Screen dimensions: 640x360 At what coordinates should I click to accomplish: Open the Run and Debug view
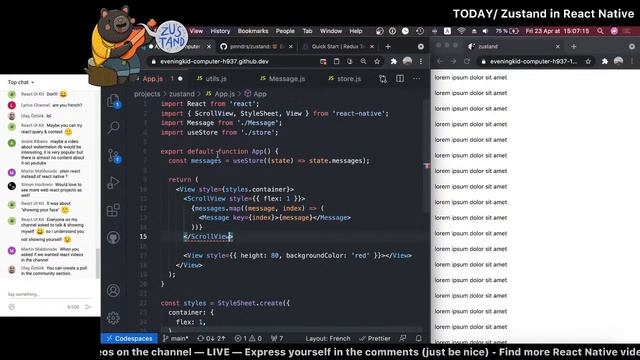coord(113,182)
